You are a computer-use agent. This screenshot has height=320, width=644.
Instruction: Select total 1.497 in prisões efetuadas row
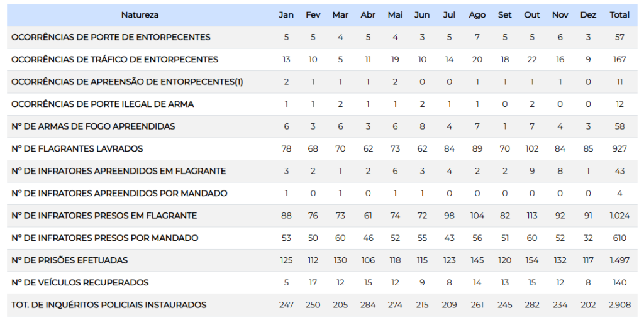[619, 260]
